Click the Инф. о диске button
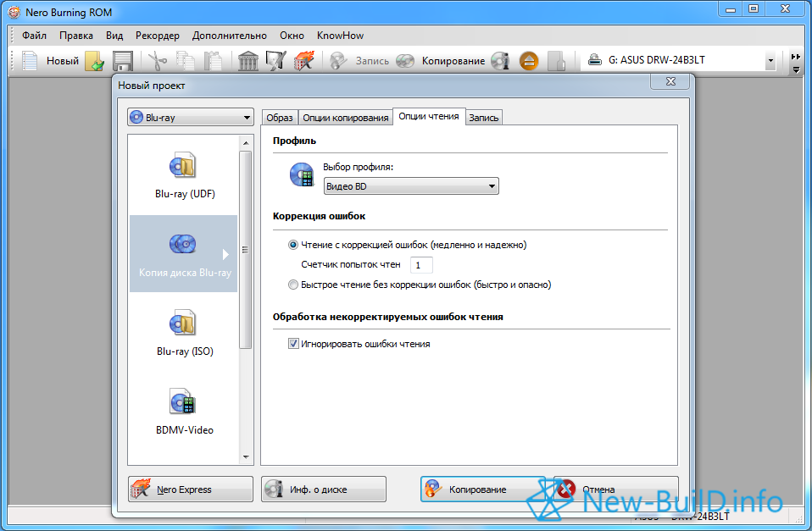The image size is (812, 531). click(x=324, y=490)
